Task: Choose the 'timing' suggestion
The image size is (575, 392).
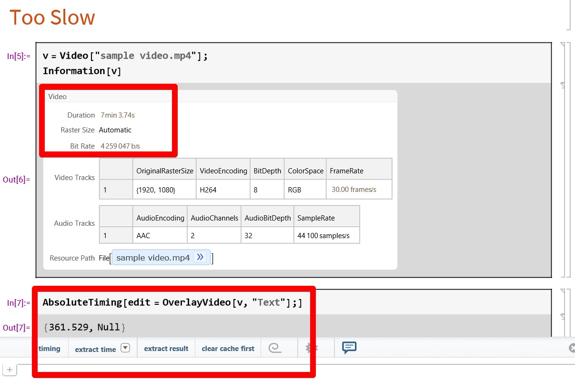Action: pos(50,349)
